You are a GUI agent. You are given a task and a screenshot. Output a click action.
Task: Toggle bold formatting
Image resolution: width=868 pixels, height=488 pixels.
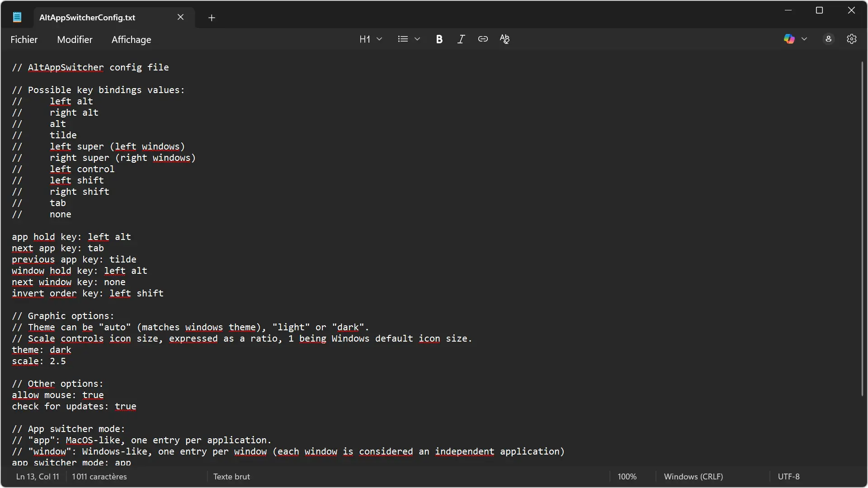(439, 39)
